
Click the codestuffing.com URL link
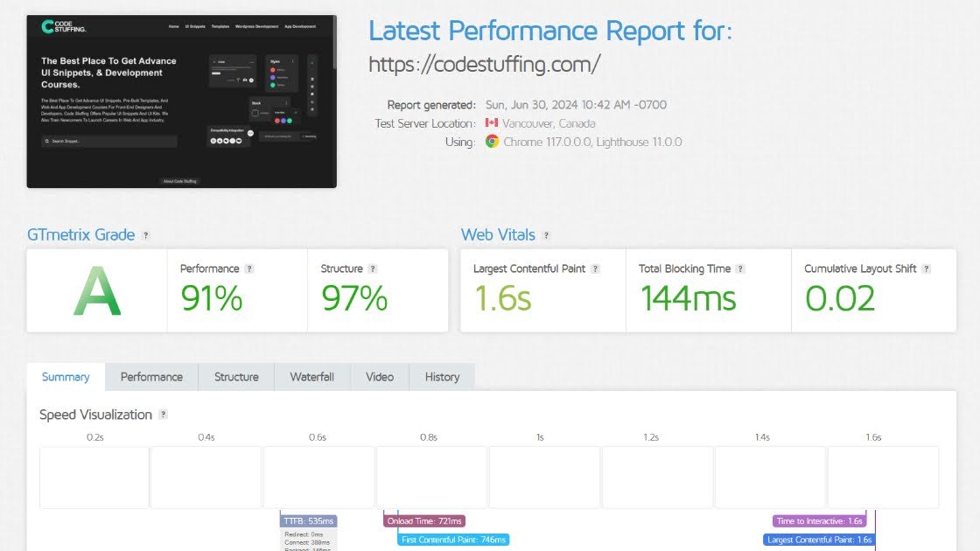[484, 65]
